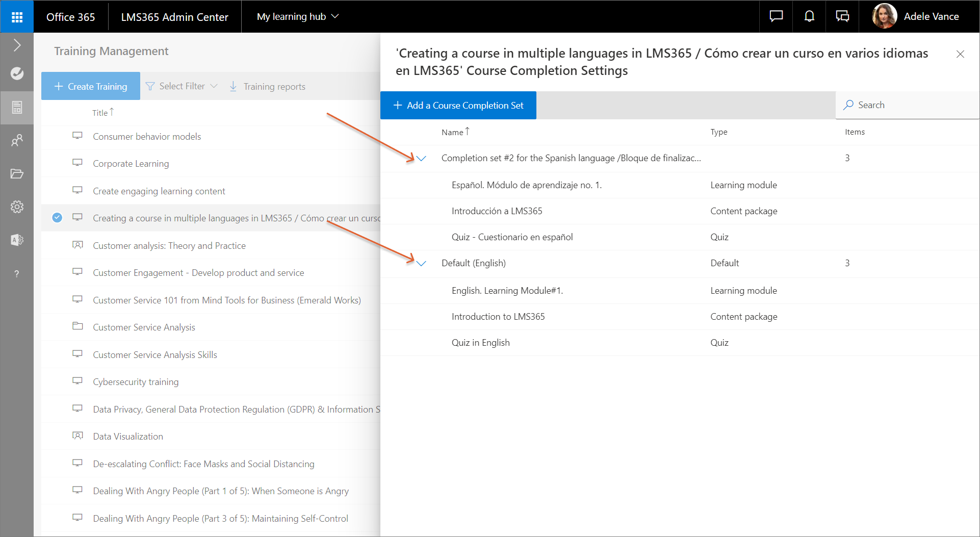Open the dashboard gauge icon in sidebar
The width and height of the screenshot is (980, 537).
click(17, 73)
